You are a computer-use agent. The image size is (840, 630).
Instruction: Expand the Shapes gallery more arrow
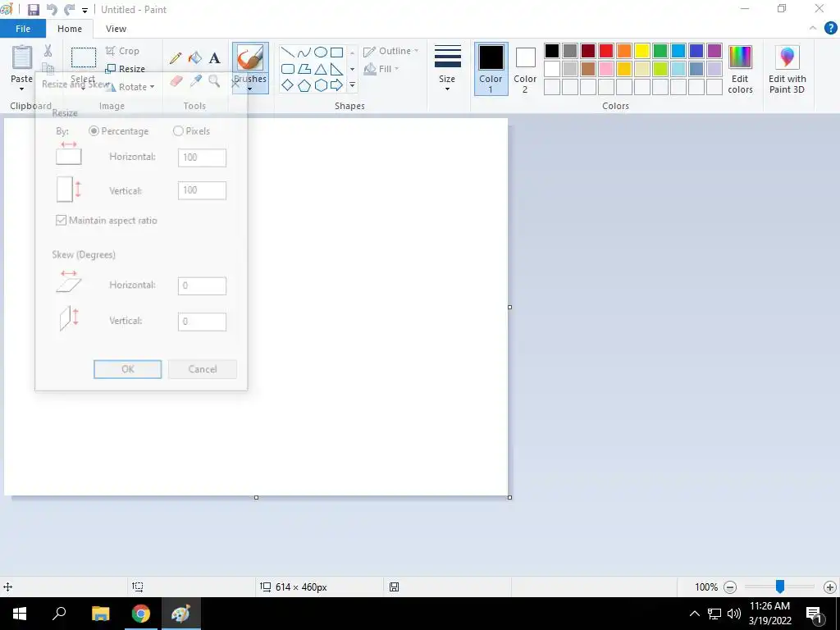352,85
